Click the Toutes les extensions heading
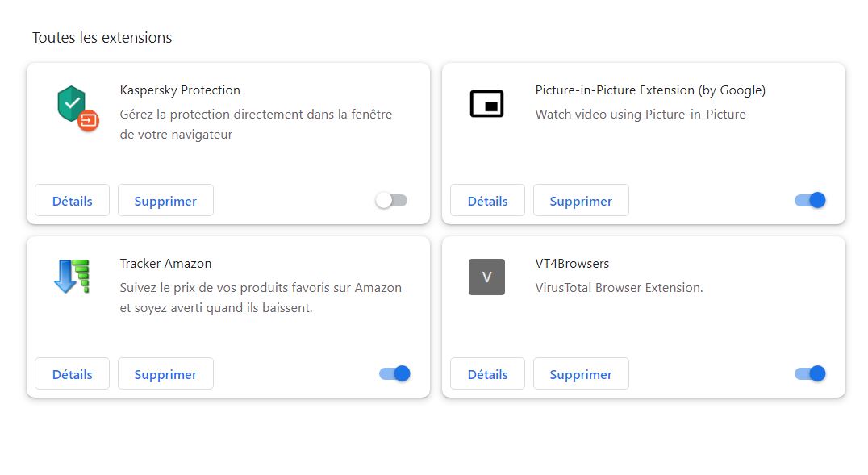The height and width of the screenshot is (475, 868). [102, 38]
